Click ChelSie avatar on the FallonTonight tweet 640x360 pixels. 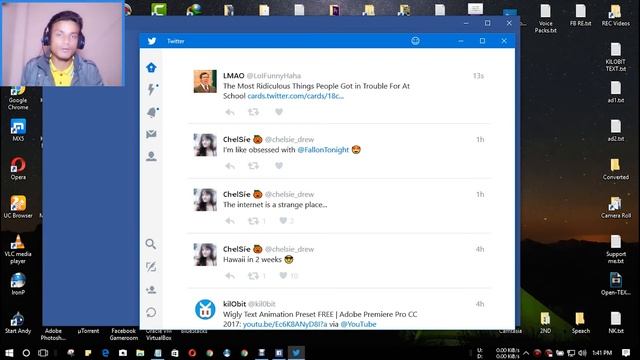pyautogui.click(x=205, y=145)
